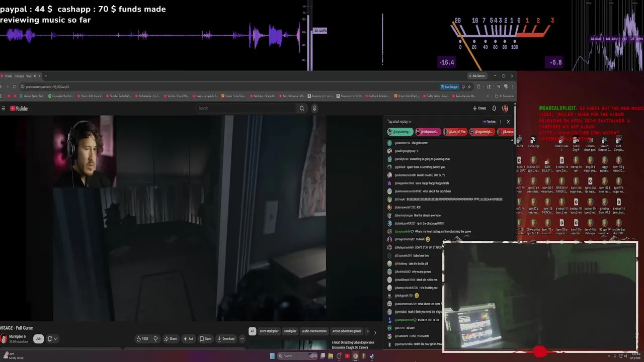Image resolution: width=644 pixels, height=362 pixels.
Task: Click chat message 'The girls room!'
Action: [x=420, y=143]
